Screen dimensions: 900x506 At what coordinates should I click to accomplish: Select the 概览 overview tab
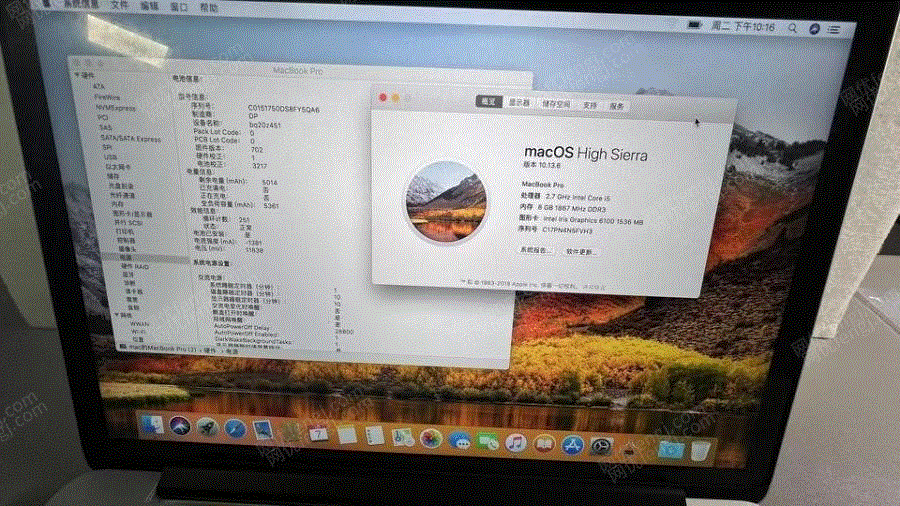[489, 101]
